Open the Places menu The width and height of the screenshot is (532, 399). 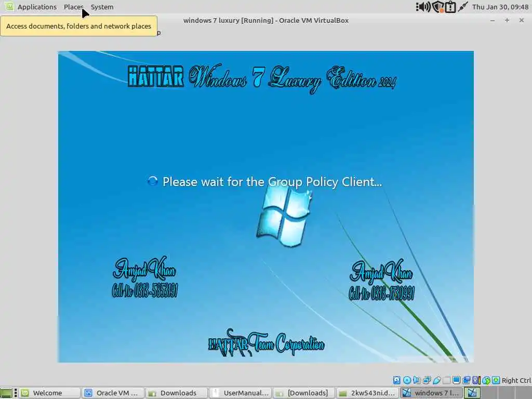point(73,7)
